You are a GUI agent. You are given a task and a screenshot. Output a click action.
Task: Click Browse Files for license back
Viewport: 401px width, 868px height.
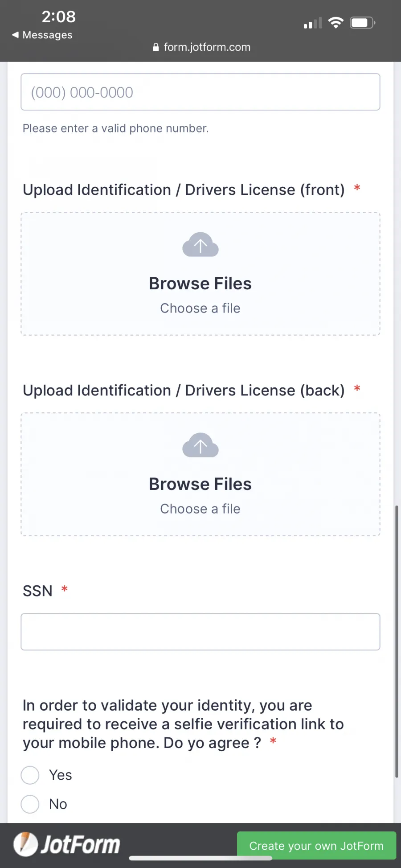pyautogui.click(x=200, y=484)
